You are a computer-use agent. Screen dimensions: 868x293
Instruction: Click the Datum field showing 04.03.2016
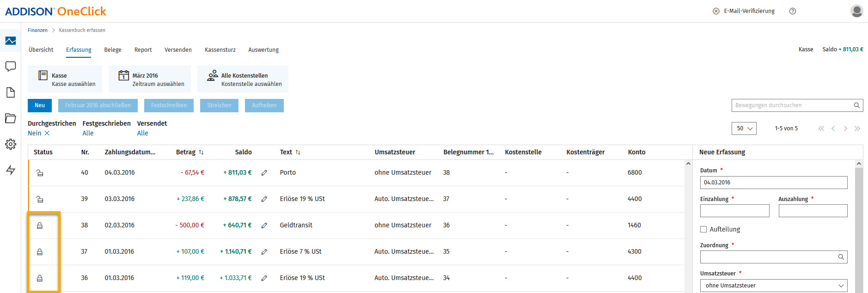774,183
